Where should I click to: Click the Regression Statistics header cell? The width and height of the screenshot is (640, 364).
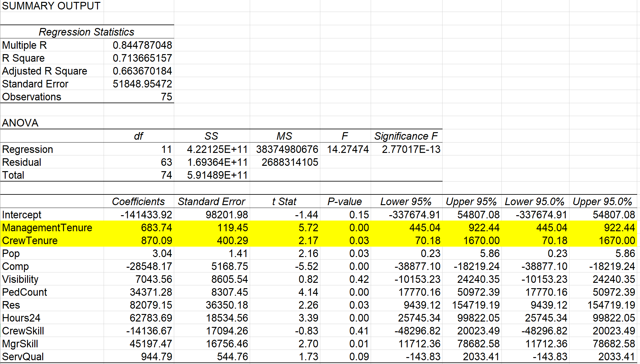tap(86, 32)
